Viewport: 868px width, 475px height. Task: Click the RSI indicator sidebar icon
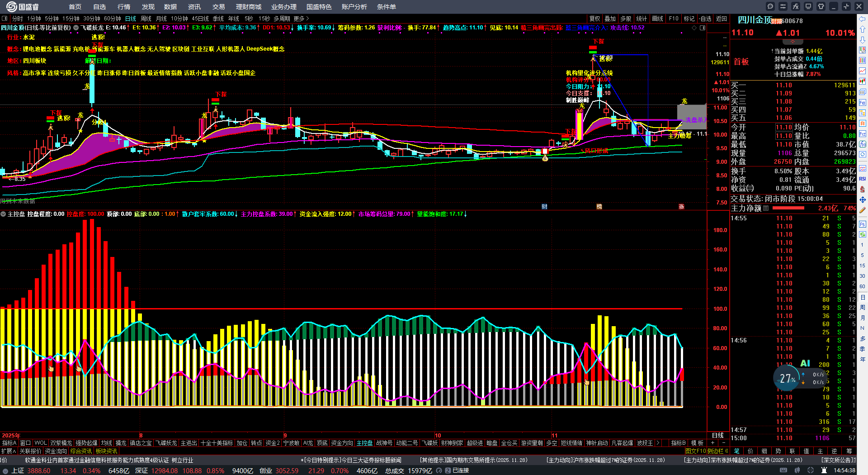(863, 179)
